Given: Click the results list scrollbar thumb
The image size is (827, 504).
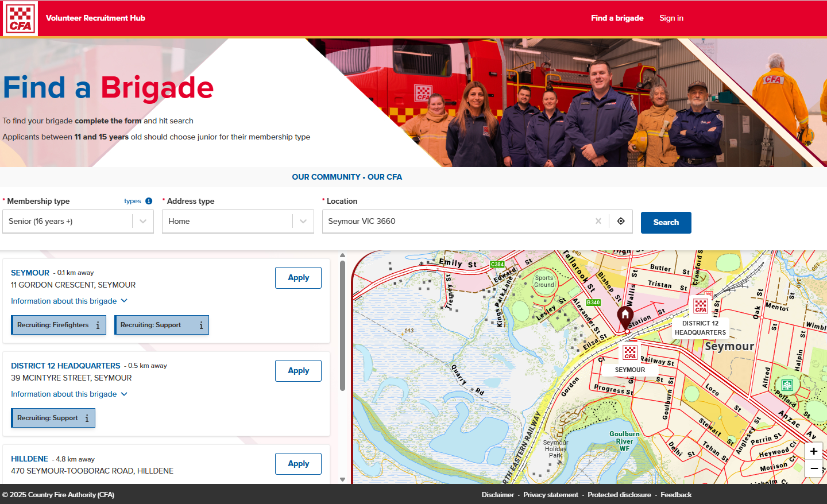Looking at the screenshot, I should click(343, 325).
